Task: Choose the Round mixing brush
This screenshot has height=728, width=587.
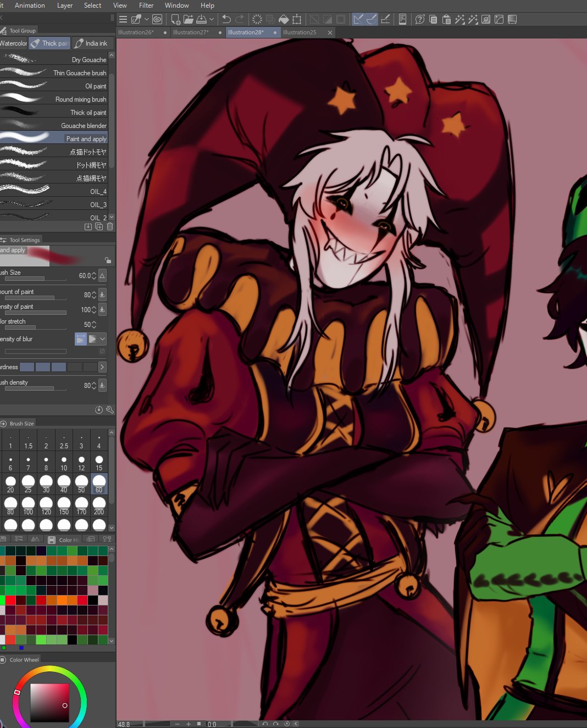Action: [54, 99]
